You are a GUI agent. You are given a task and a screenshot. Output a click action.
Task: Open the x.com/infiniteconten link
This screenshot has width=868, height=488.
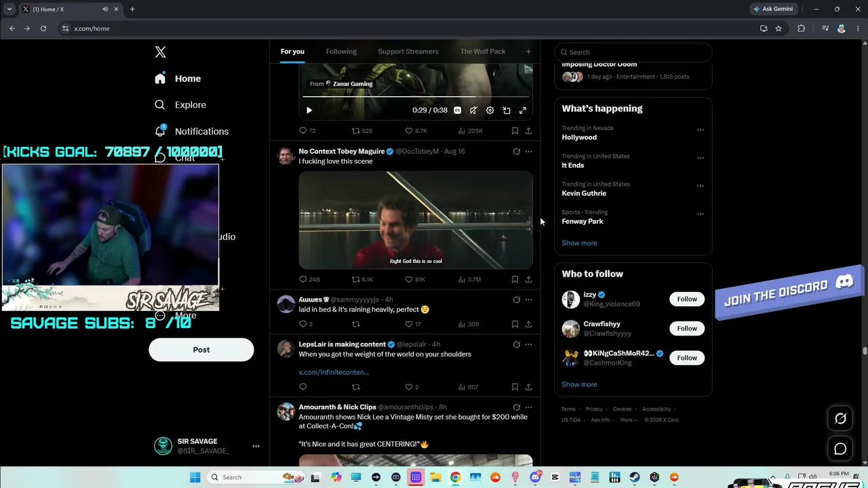point(334,372)
